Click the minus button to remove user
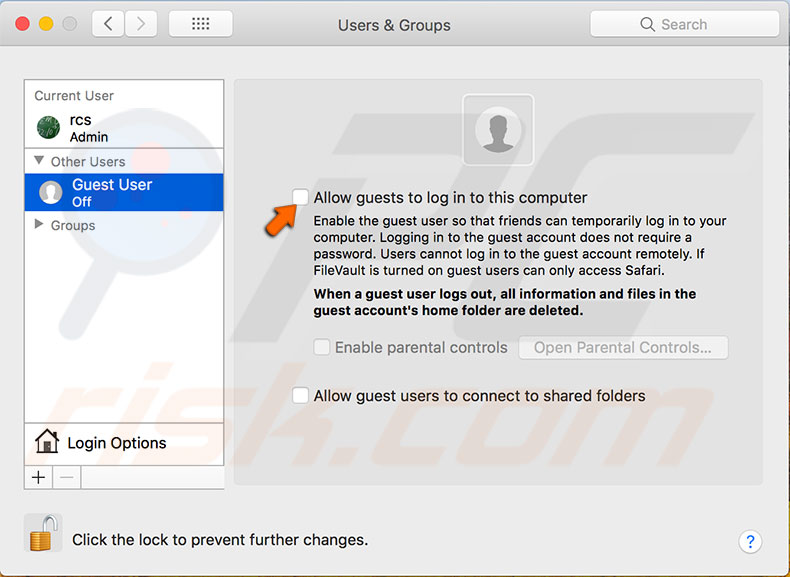Image resolution: width=790 pixels, height=577 pixels. (x=66, y=477)
